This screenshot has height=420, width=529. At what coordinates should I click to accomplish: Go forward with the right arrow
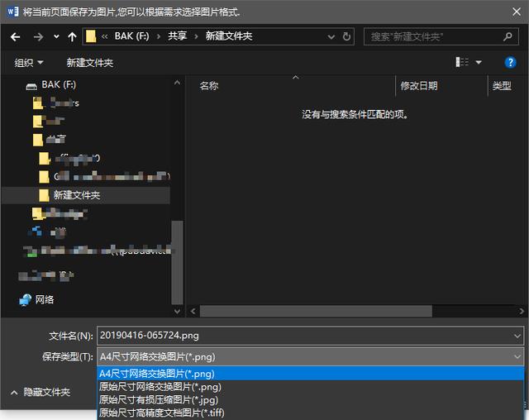(38, 36)
